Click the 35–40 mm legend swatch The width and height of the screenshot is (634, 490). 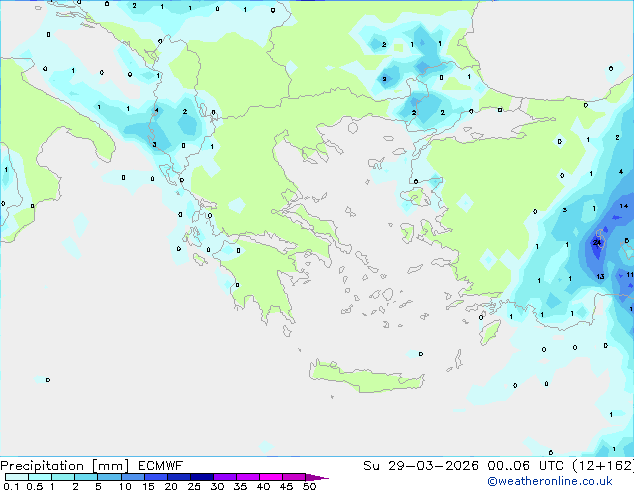247,477
